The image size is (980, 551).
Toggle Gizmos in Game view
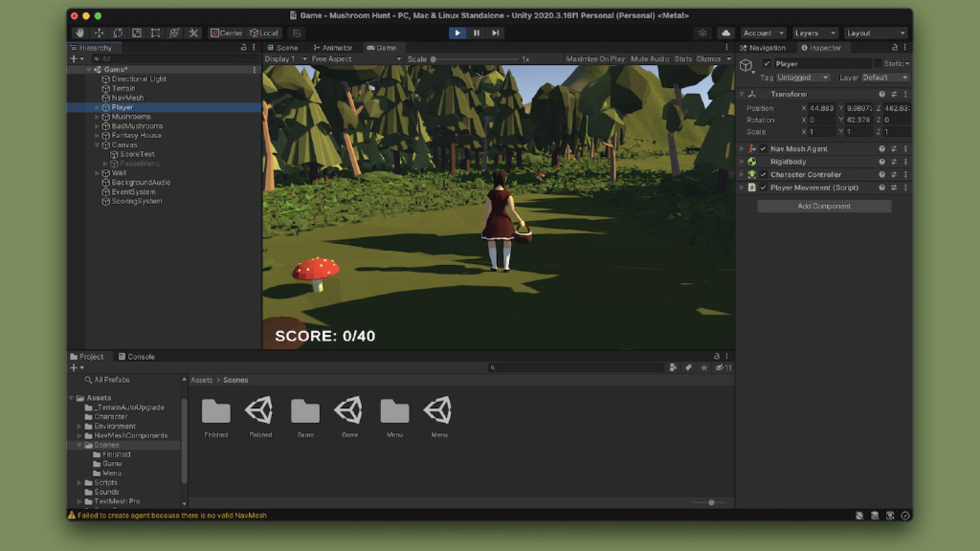point(709,59)
